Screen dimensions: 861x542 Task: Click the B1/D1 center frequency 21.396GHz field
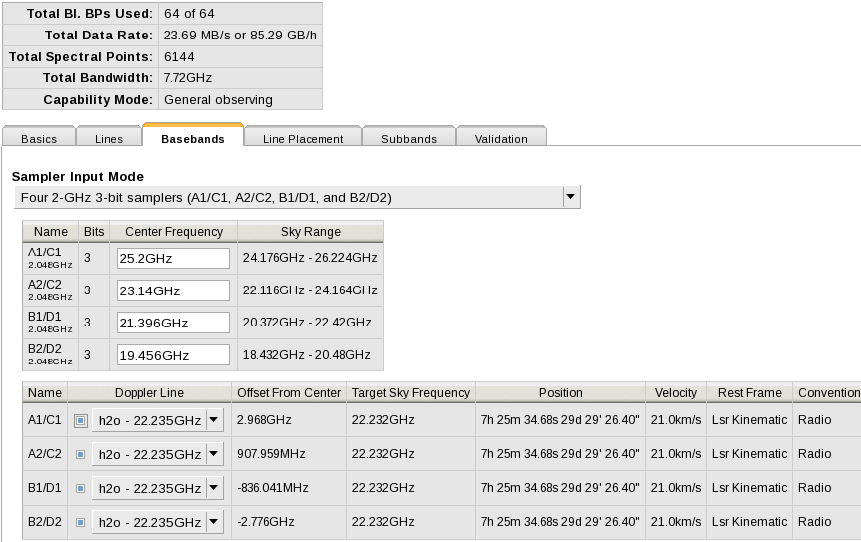point(173,323)
